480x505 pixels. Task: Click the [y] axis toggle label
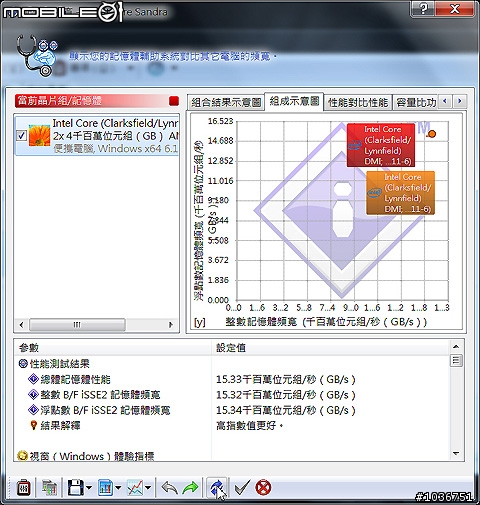(199, 322)
